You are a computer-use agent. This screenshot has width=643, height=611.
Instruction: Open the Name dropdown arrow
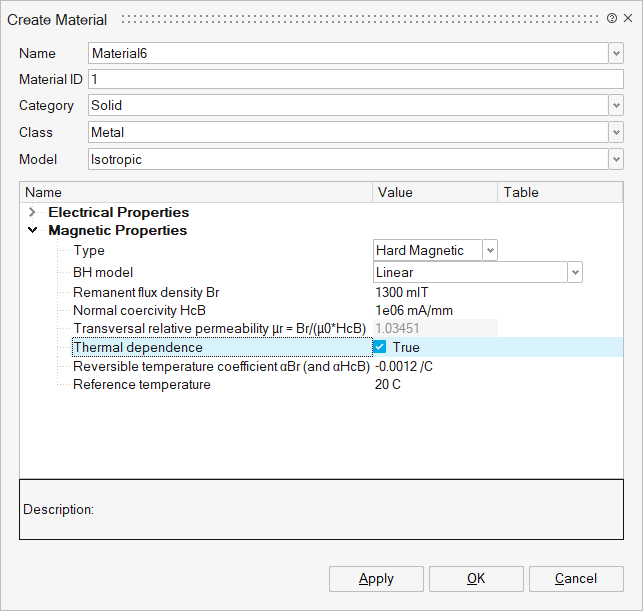click(615, 54)
